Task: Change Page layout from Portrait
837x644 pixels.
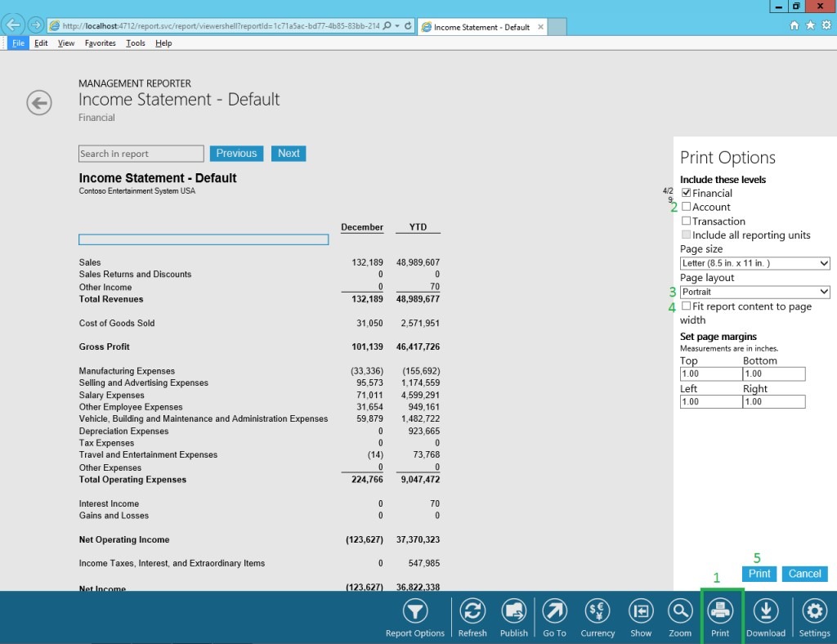Action: (754, 292)
